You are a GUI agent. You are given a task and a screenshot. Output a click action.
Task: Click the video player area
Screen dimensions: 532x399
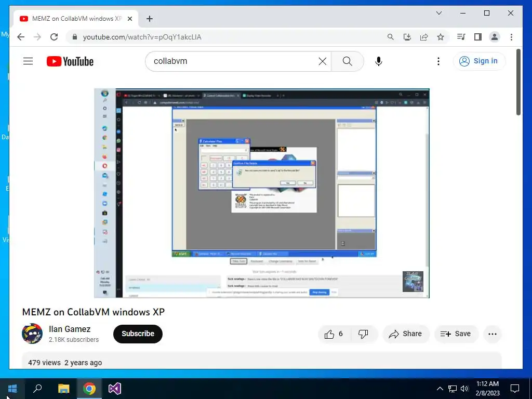click(262, 193)
